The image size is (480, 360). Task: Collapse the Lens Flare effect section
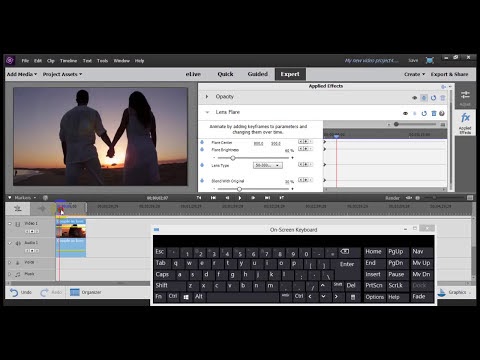(x=207, y=112)
